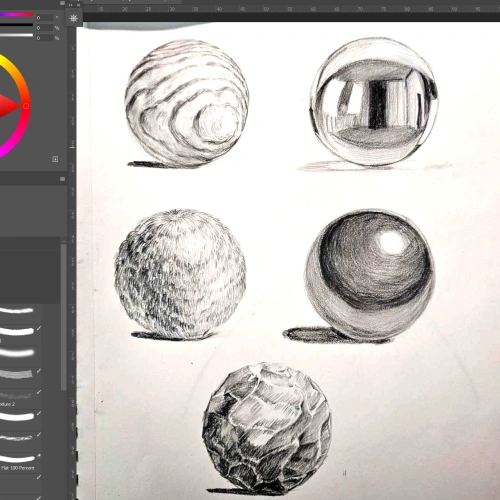Viewport: 500px width, 500px height.
Task: Click the rainbow hue slider bar
Action: (x=17, y=15)
